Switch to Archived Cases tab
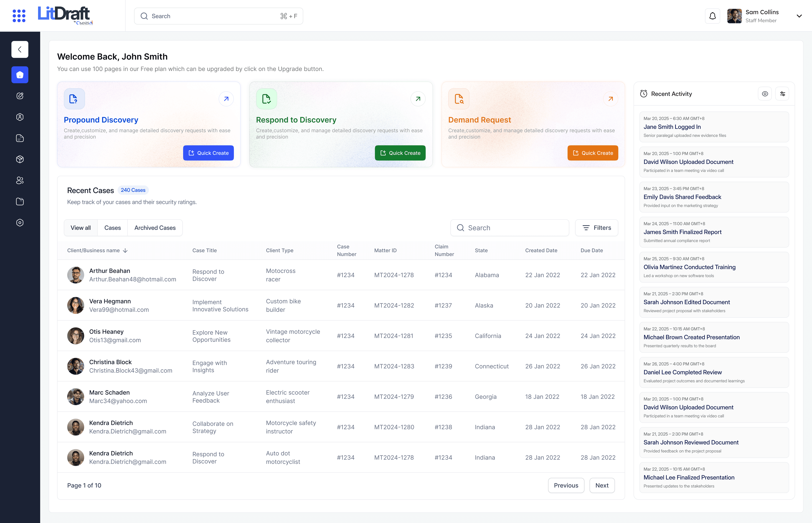This screenshot has width=812, height=523. coord(155,228)
